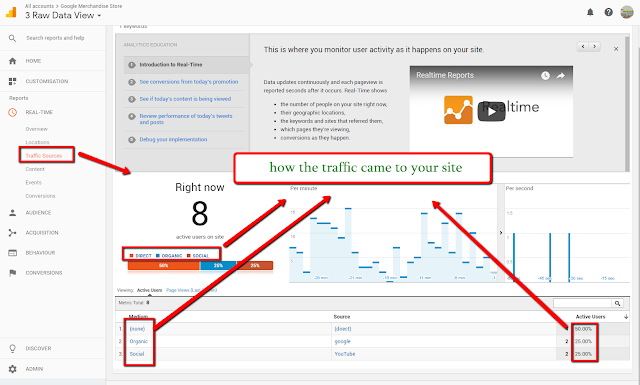The height and width of the screenshot is (385, 640).
Task: Click the ORGANIC legend item
Action: (x=169, y=256)
